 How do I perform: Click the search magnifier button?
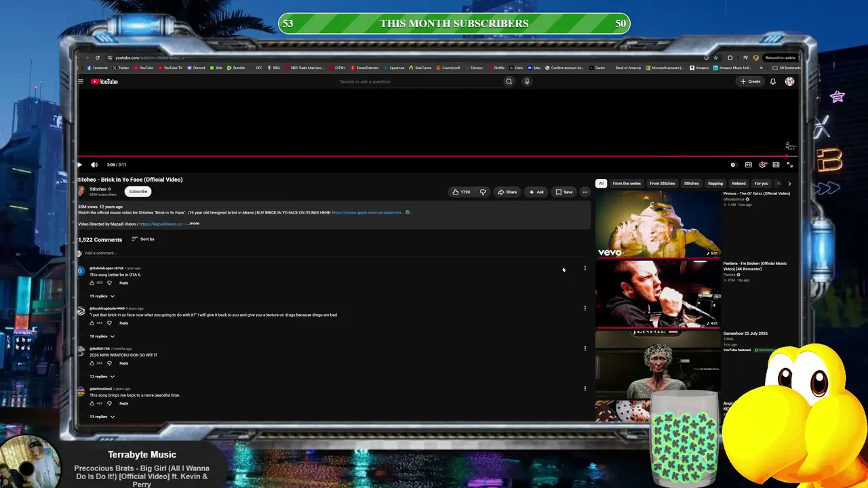pyautogui.click(x=509, y=81)
